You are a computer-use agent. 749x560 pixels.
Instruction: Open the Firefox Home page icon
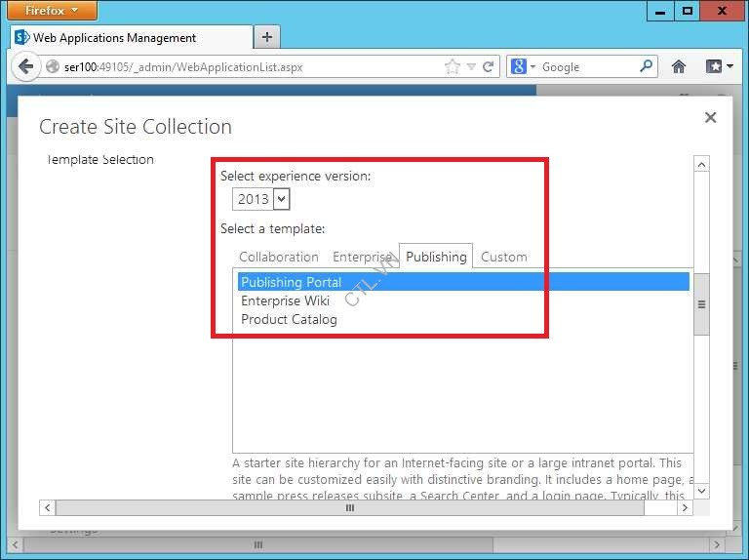[679, 66]
